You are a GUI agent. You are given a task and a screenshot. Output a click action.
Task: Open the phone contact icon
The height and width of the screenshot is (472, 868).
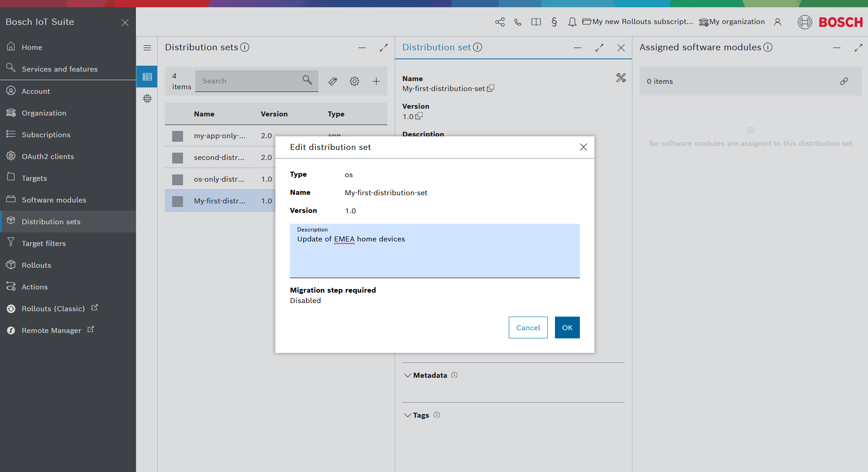pos(518,22)
